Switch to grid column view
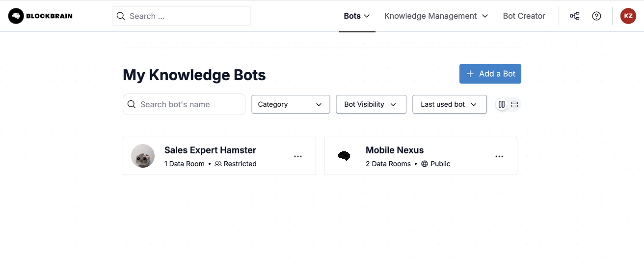Viewport: 644px width, 268px height. (x=502, y=104)
